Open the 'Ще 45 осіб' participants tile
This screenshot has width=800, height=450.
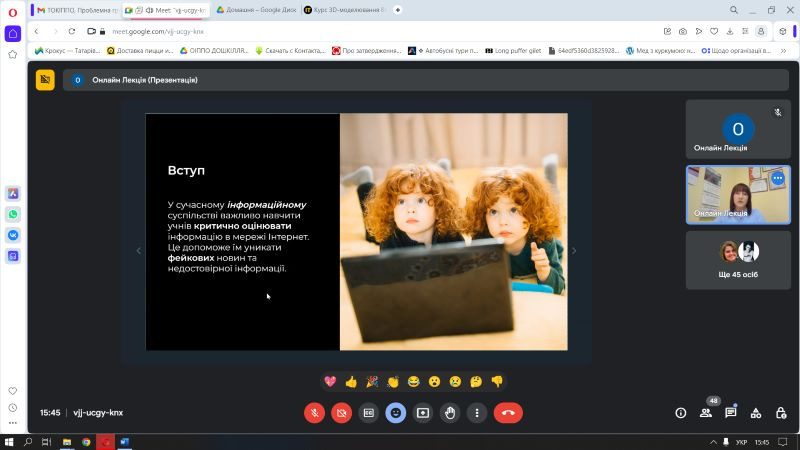coord(738,260)
